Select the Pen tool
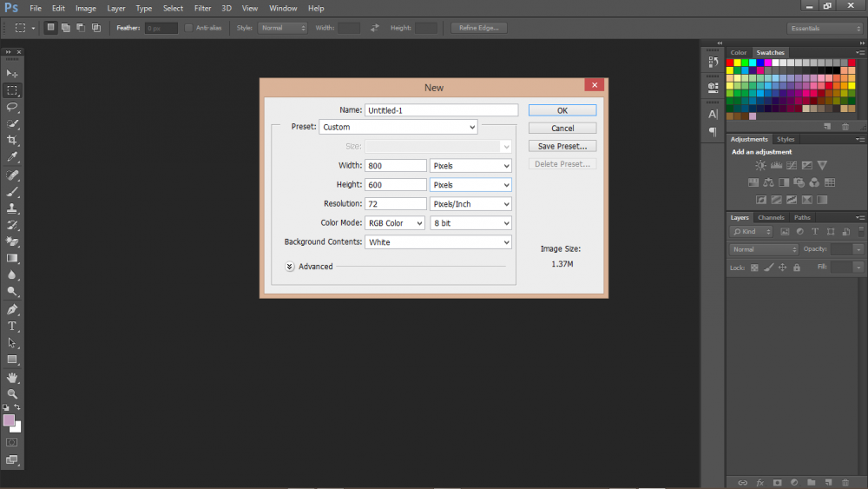This screenshot has height=489, width=868. coord(12,309)
